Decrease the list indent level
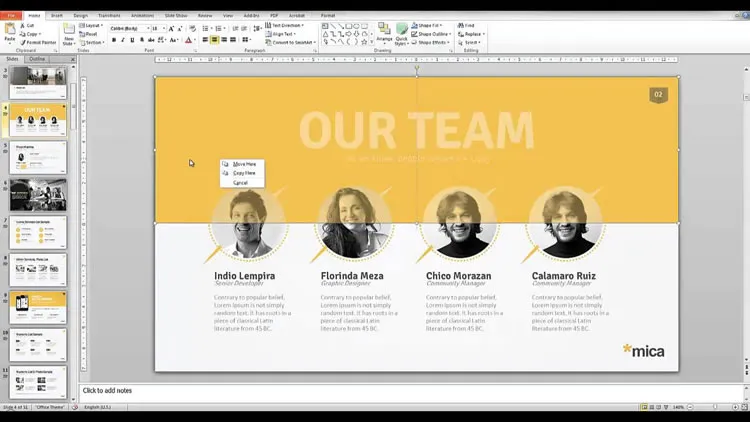This screenshot has height=422, width=750. (x=235, y=29)
